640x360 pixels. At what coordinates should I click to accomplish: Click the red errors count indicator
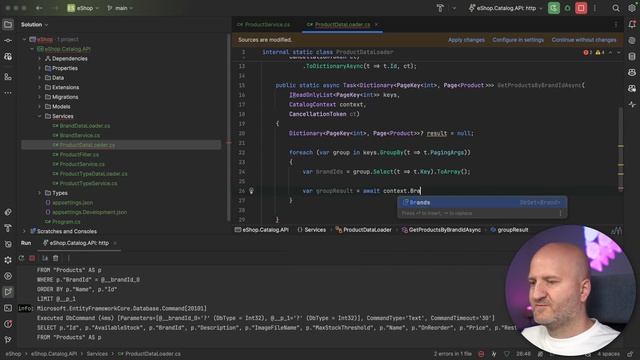(x=588, y=52)
